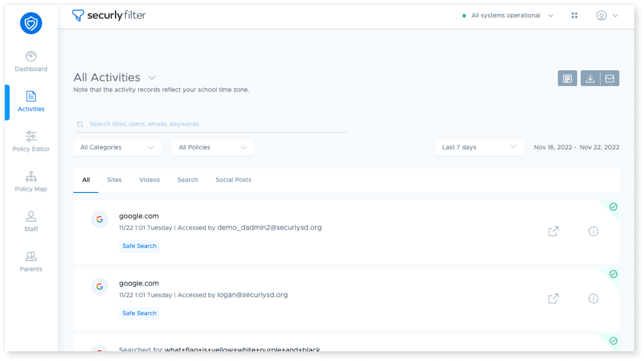
Task: Click the allowed checkmark on demo_dadmin2 entry
Action: click(613, 207)
